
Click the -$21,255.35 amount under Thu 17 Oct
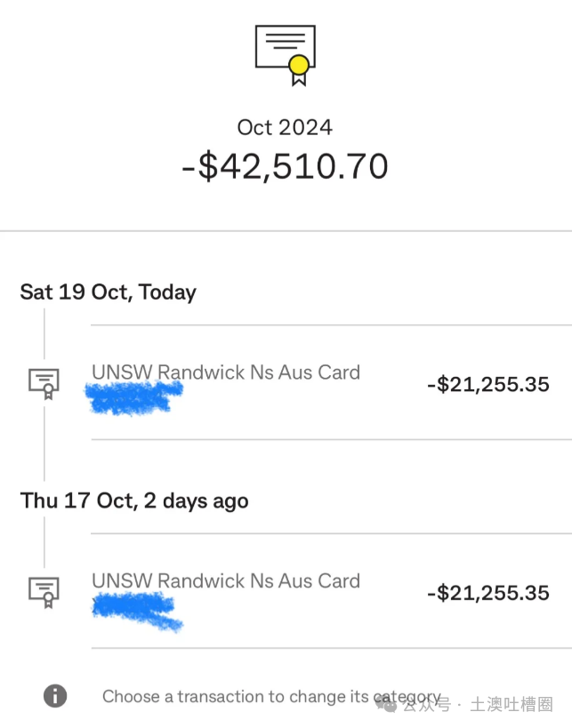(x=487, y=592)
